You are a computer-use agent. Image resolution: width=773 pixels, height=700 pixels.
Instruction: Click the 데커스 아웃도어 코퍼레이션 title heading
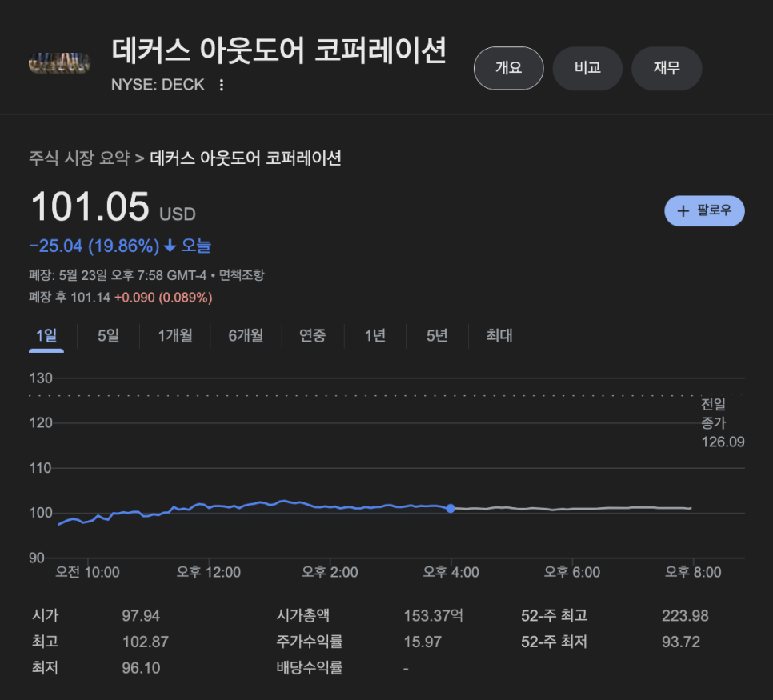[279, 50]
